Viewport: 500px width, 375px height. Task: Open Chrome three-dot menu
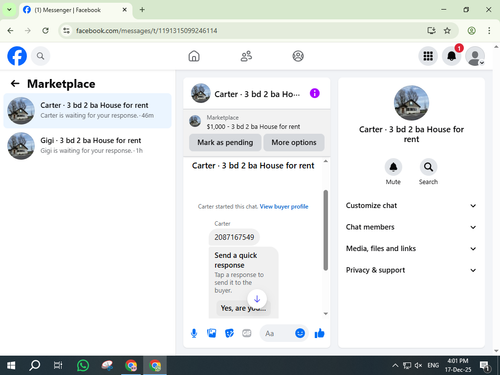[x=489, y=31]
